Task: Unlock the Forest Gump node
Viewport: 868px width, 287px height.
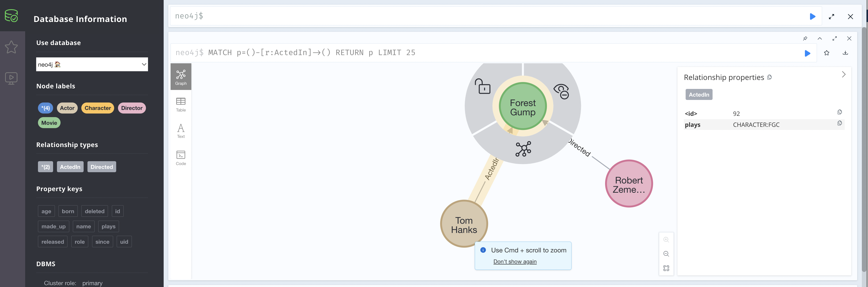Action: (x=482, y=86)
